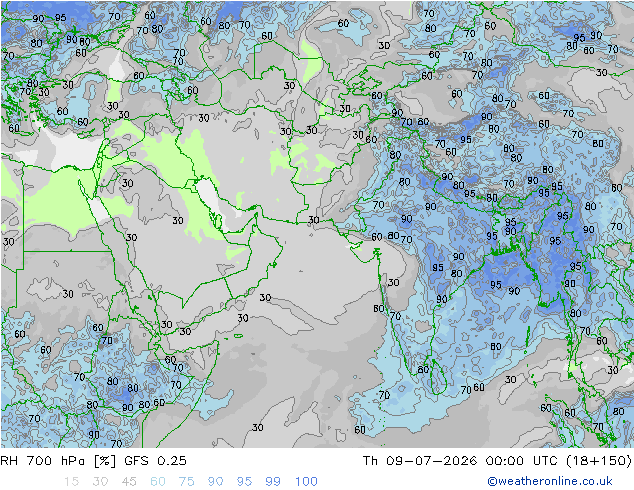
Task: Click the legend value 45
Action: 129,481
